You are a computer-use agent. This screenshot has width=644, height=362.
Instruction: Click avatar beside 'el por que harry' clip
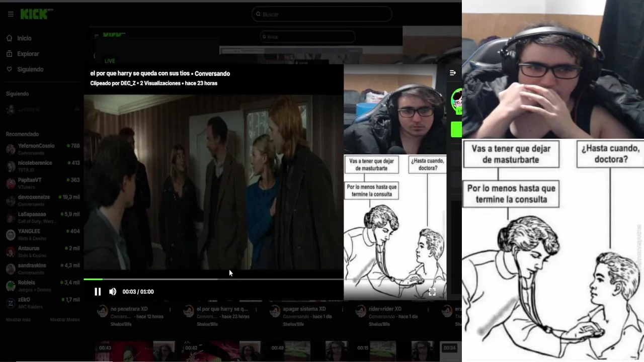pyautogui.click(x=189, y=311)
